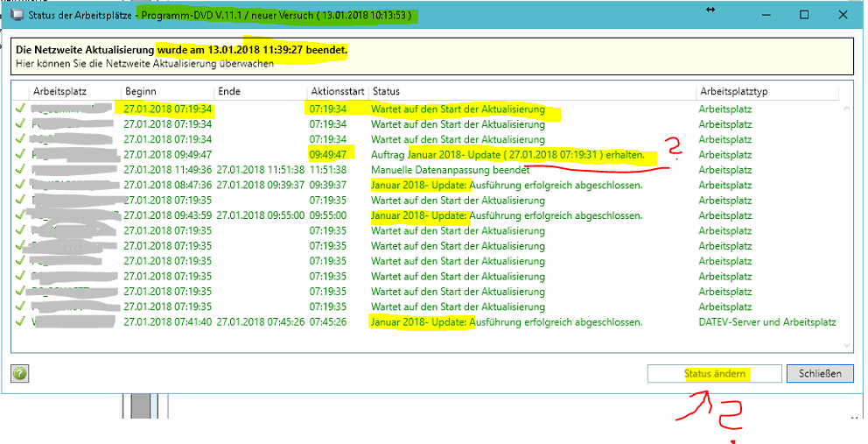Screen dimensions: 868x444
Task: Click the checkmark beside the DATEV-Server row
Action: (x=20, y=322)
